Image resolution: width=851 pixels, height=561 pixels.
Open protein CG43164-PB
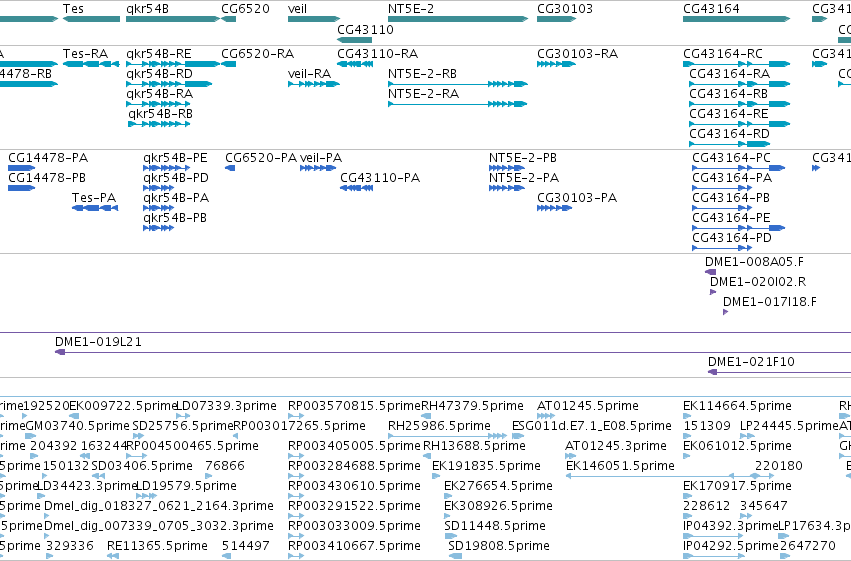point(731,198)
